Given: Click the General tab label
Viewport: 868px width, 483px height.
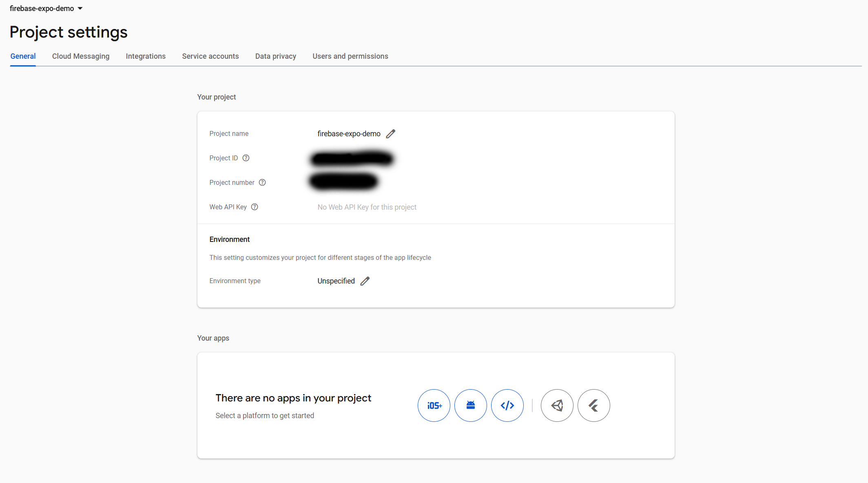Looking at the screenshot, I should click(23, 56).
